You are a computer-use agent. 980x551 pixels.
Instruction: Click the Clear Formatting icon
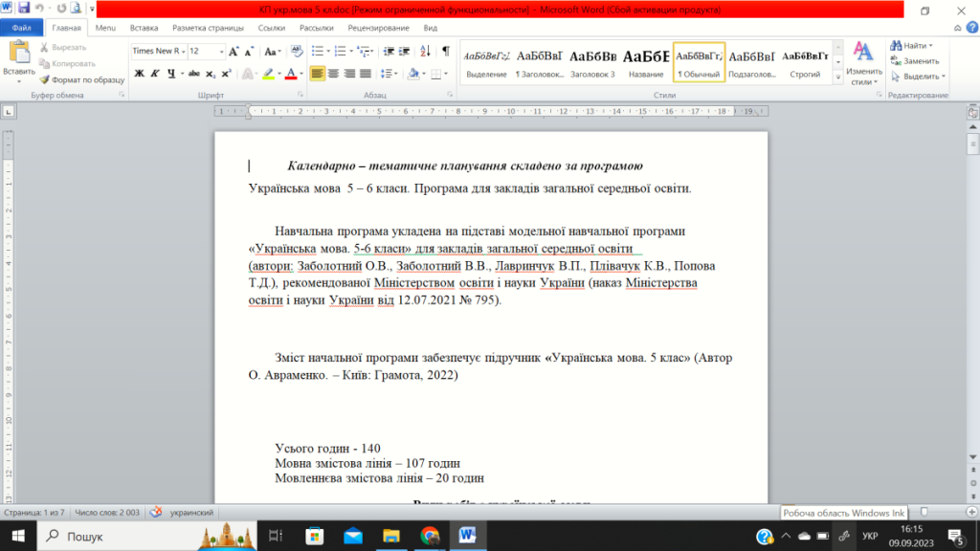click(297, 52)
